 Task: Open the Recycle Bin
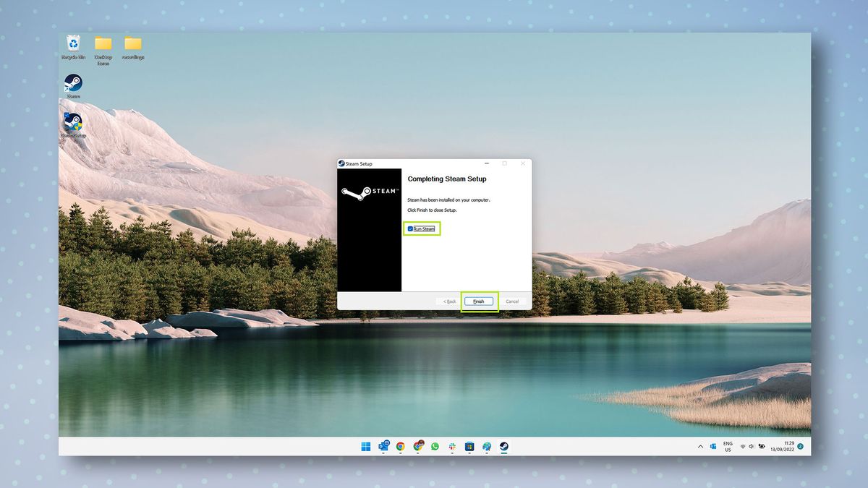73,45
